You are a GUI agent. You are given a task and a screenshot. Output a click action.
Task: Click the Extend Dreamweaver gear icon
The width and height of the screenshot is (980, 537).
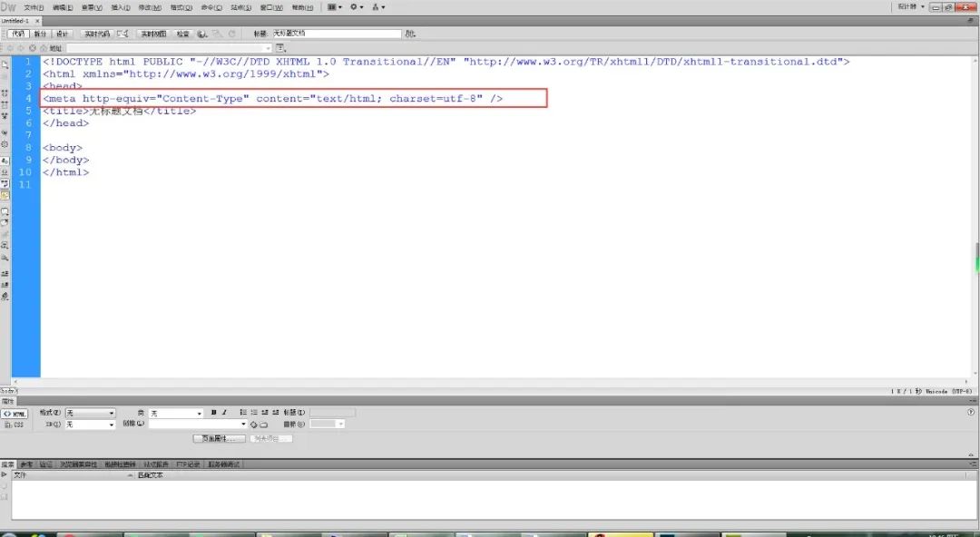pyautogui.click(x=356, y=7)
